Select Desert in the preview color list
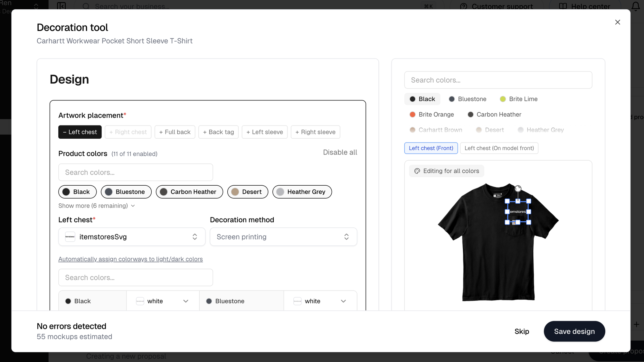The image size is (644, 362). [x=490, y=130]
